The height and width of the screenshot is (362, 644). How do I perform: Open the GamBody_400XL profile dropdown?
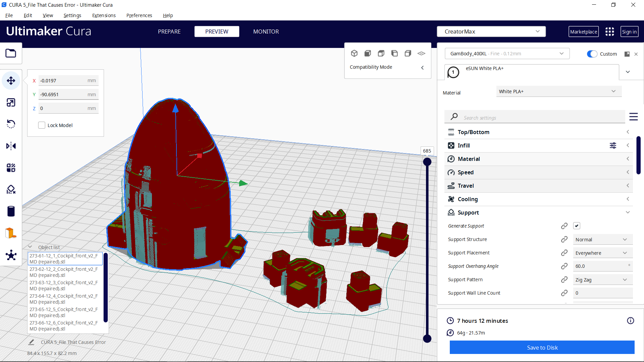tap(507, 54)
